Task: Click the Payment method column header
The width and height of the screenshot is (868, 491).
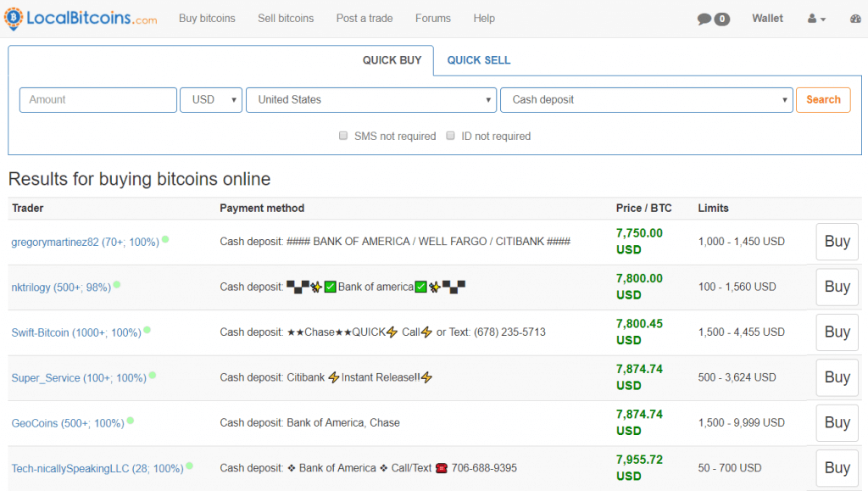Action: pyautogui.click(x=262, y=208)
